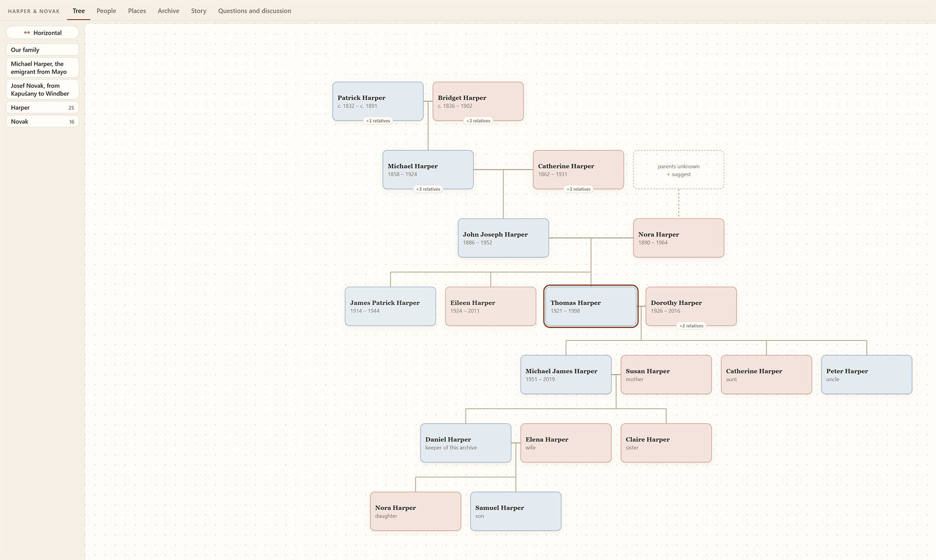Open Susan Harper mother card
This screenshot has width=936, height=560.
[x=666, y=375]
